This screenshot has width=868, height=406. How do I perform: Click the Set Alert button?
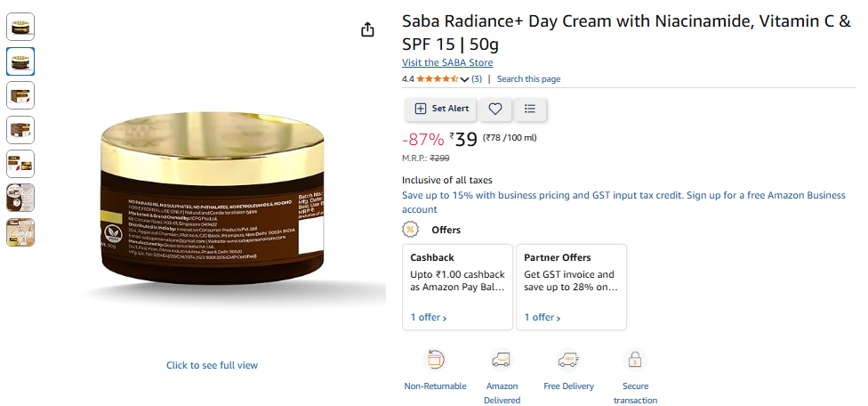tap(440, 110)
